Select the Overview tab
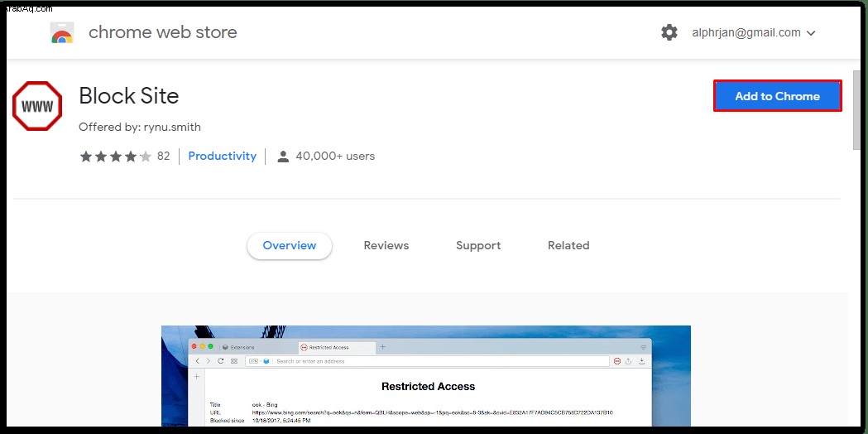Image resolution: width=868 pixels, height=434 pixels. pyautogui.click(x=290, y=245)
